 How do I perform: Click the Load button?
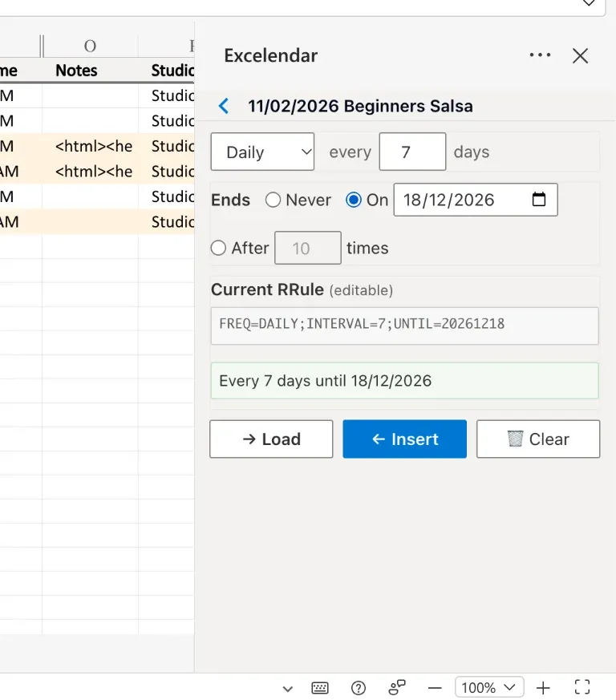(271, 439)
